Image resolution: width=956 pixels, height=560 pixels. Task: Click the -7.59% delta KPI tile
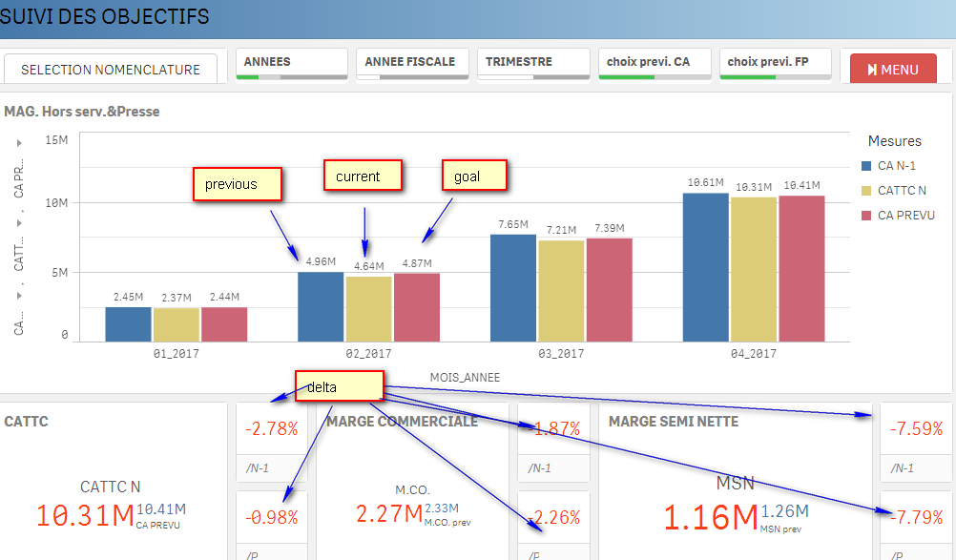(x=916, y=429)
